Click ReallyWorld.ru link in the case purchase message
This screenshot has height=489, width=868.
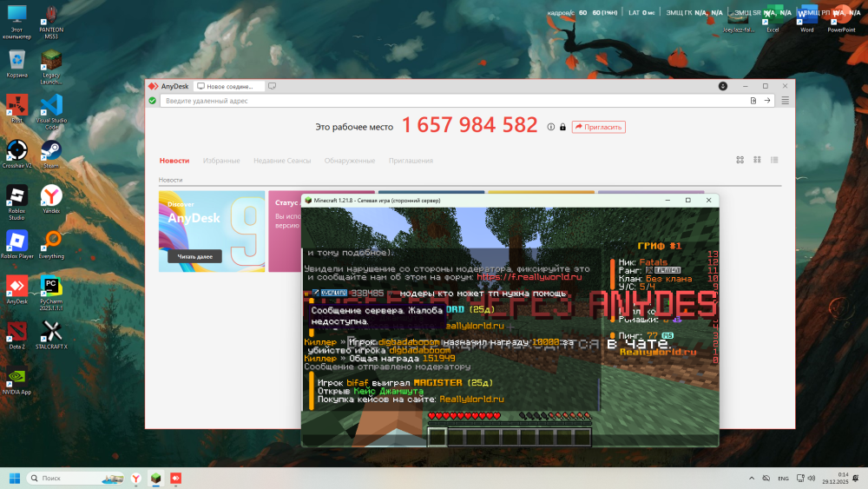(471, 400)
